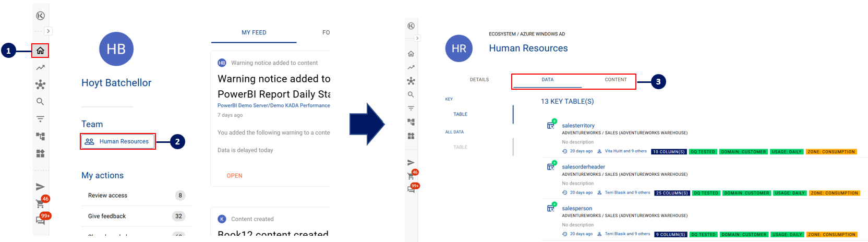Click the shopping cart icon with 46 badge
The height and width of the screenshot is (242, 868).
pyautogui.click(x=40, y=204)
